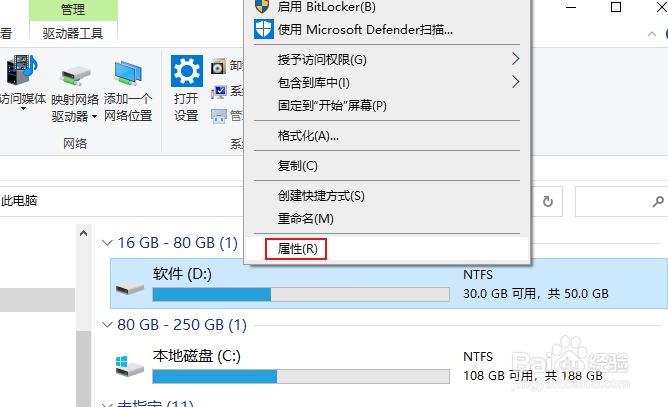Select 重命名(M) in the context menu

[x=305, y=219]
